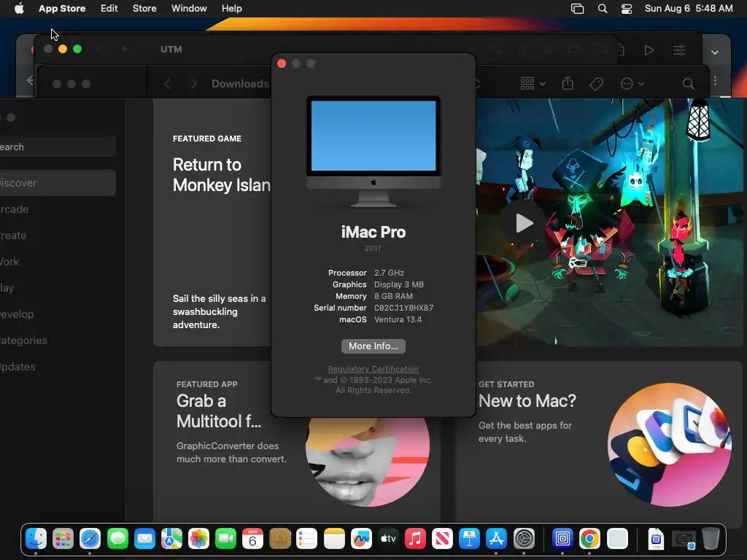Open Photos app in the Dock
747x560 pixels.
[x=198, y=539]
